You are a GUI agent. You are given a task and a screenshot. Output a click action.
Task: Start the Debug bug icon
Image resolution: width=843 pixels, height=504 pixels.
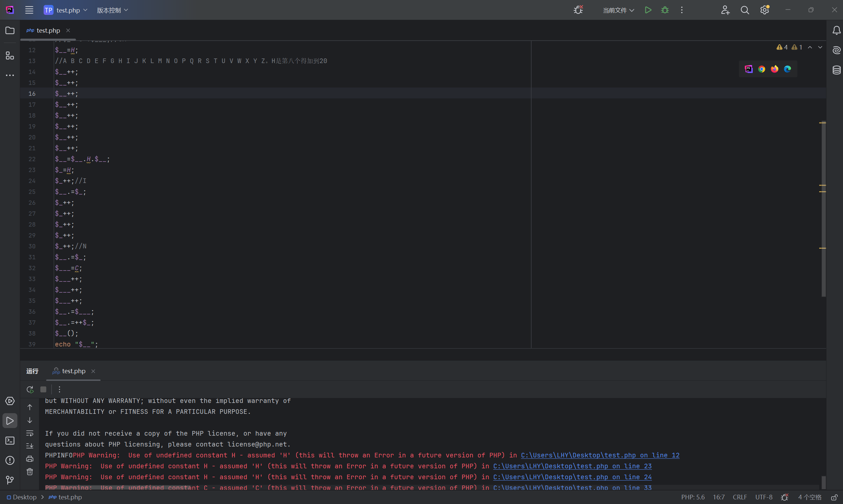click(x=664, y=10)
